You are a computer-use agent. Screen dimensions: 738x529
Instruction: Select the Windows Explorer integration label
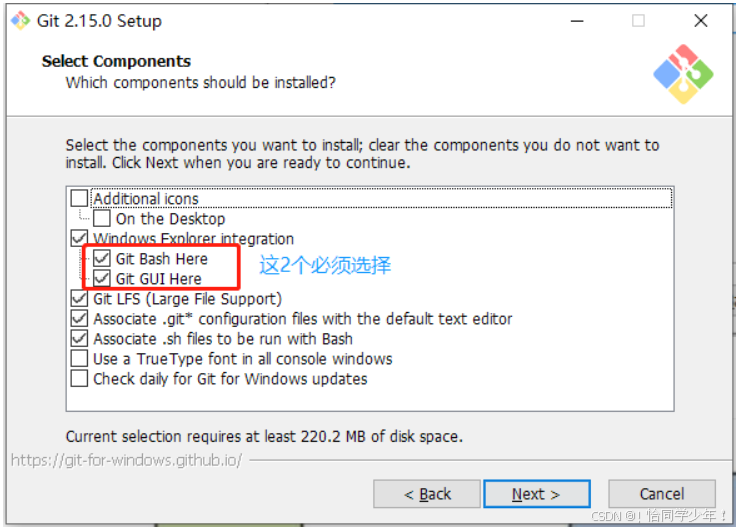tap(193, 239)
